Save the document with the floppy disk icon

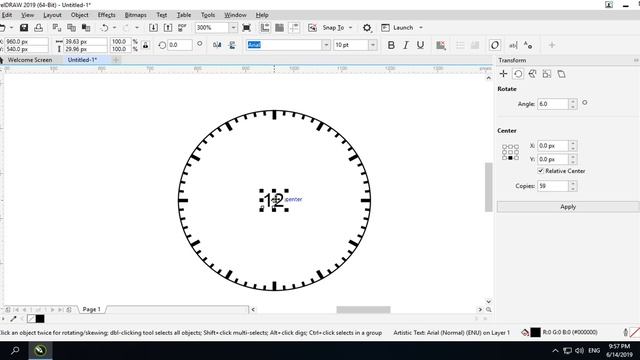pyautogui.click(x=24, y=28)
